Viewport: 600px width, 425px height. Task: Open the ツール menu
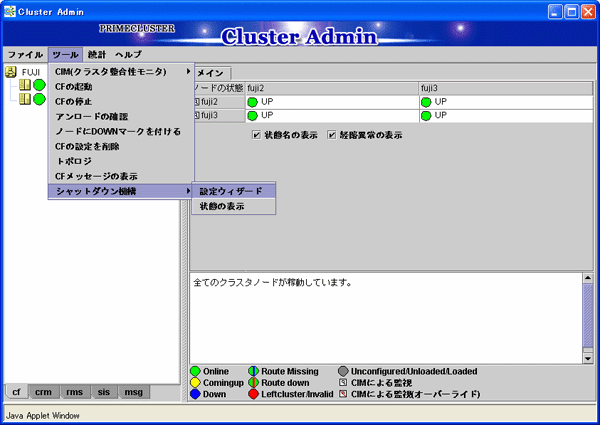pyautogui.click(x=65, y=55)
